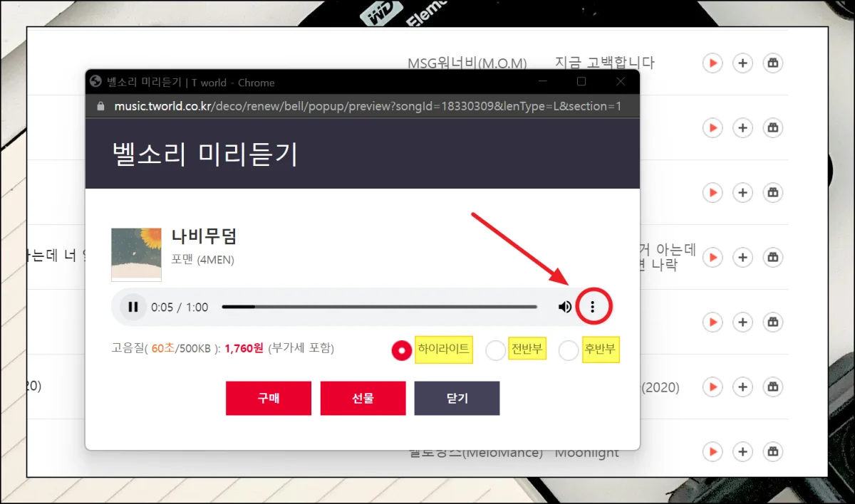Click the 벨소리 미리듣기 header title

205,154
